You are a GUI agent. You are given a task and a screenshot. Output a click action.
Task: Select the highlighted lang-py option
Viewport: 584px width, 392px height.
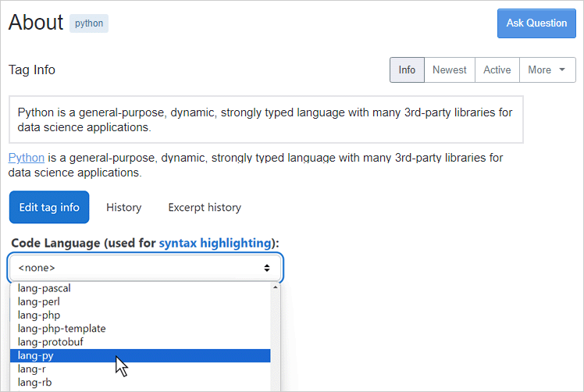point(36,355)
